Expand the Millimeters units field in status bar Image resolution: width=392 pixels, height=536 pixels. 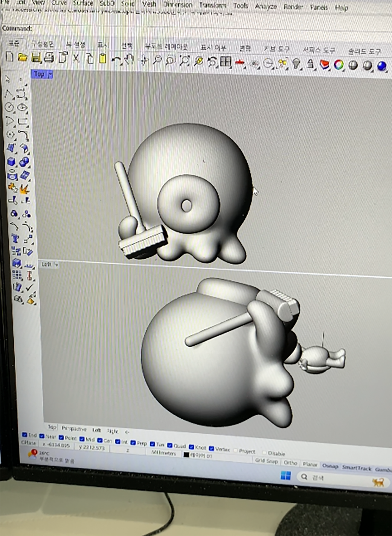(x=164, y=453)
